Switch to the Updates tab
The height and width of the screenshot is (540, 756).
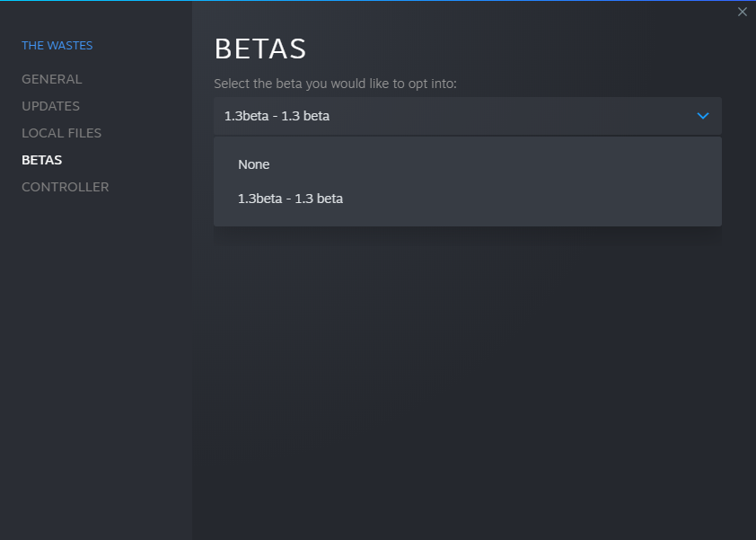point(50,106)
